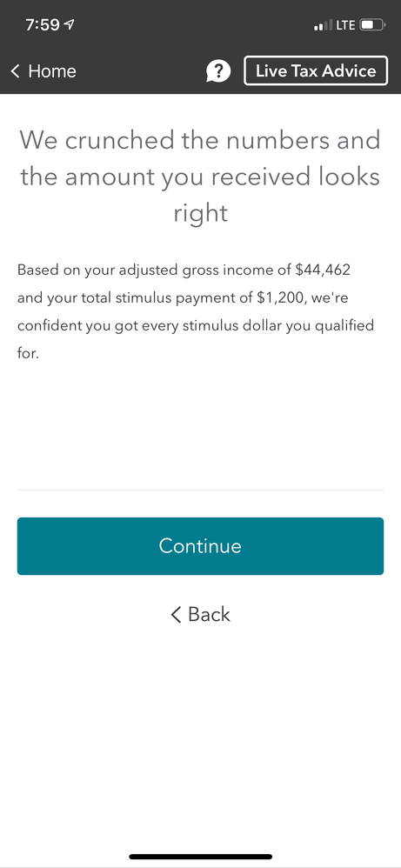Viewport: 401px width, 868px height.
Task: Tap the LTE network indicator
Action: coord(345,25)
